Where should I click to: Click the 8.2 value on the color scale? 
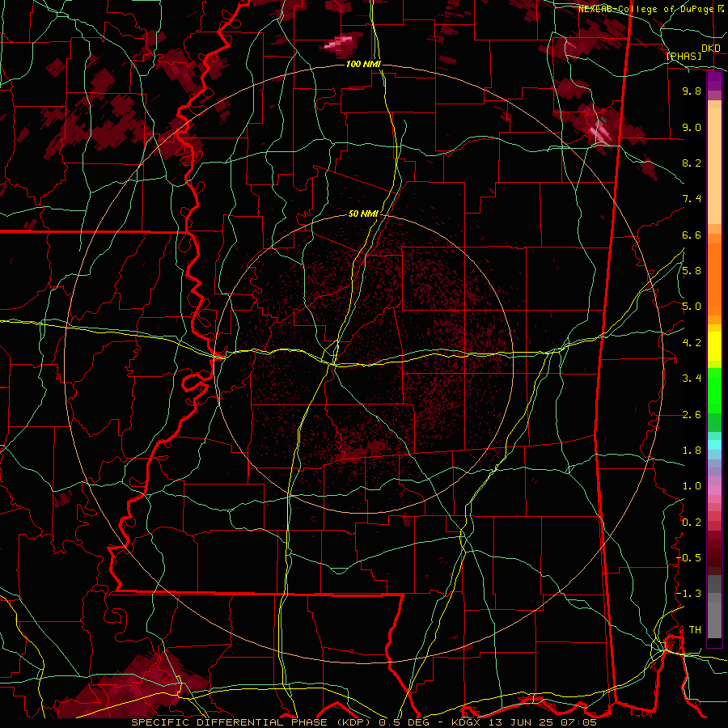tap(692, 163)
